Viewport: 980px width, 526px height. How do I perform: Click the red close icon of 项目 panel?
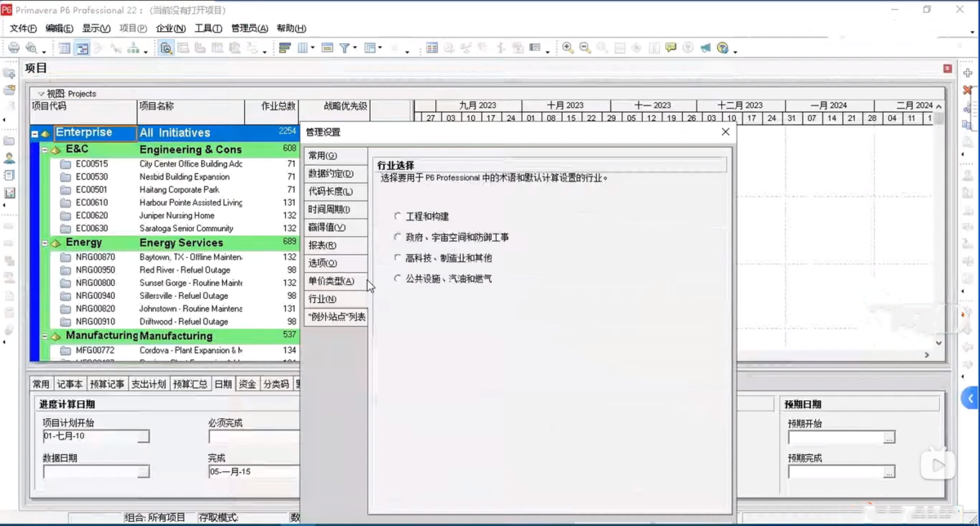[x=947, y=69]
